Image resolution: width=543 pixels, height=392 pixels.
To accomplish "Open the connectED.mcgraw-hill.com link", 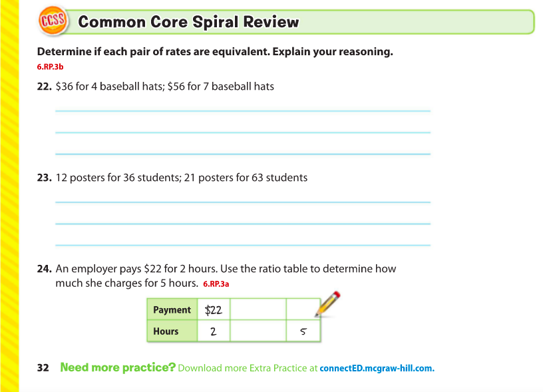I will click(x=377, y=368).
